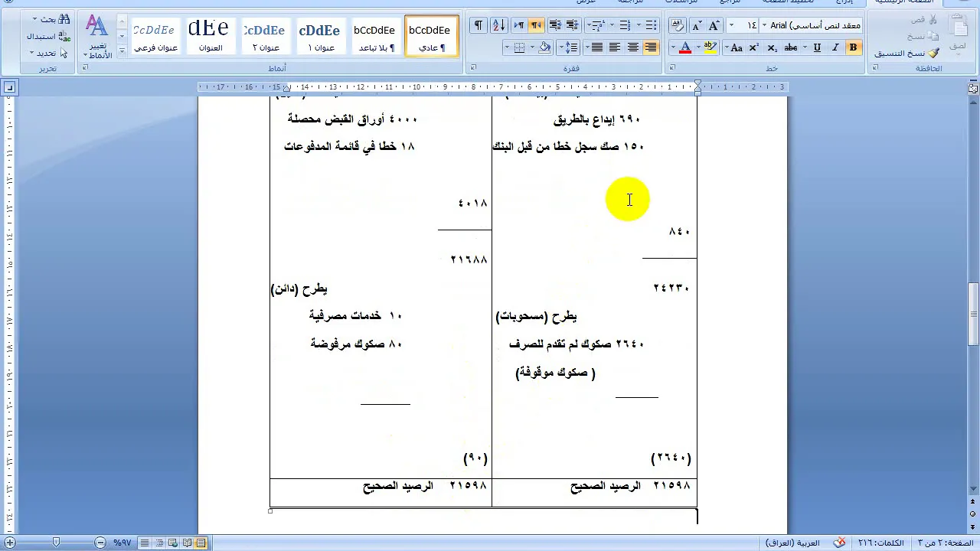The width and height of the screenshot is (980, 551).
Task: Open line spacing options
Action: pyautogui.click(x=570, y=47)
